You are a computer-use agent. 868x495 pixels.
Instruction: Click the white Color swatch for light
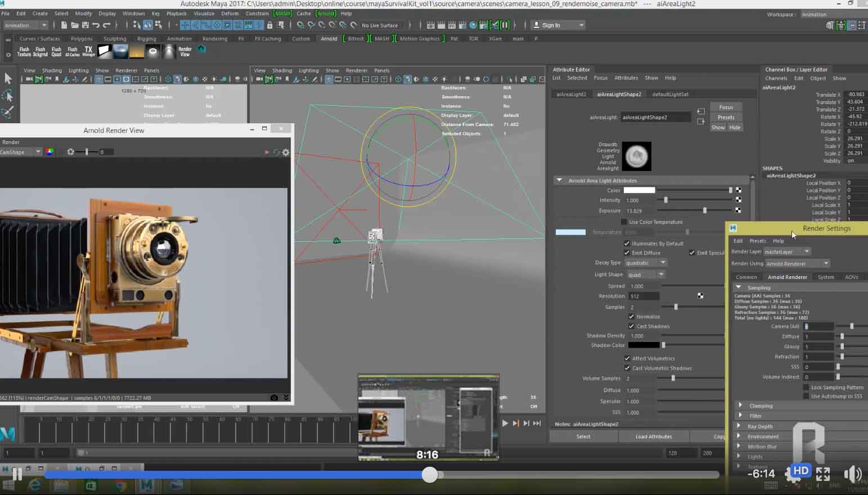pyautogui.click(x=639, y=190)
